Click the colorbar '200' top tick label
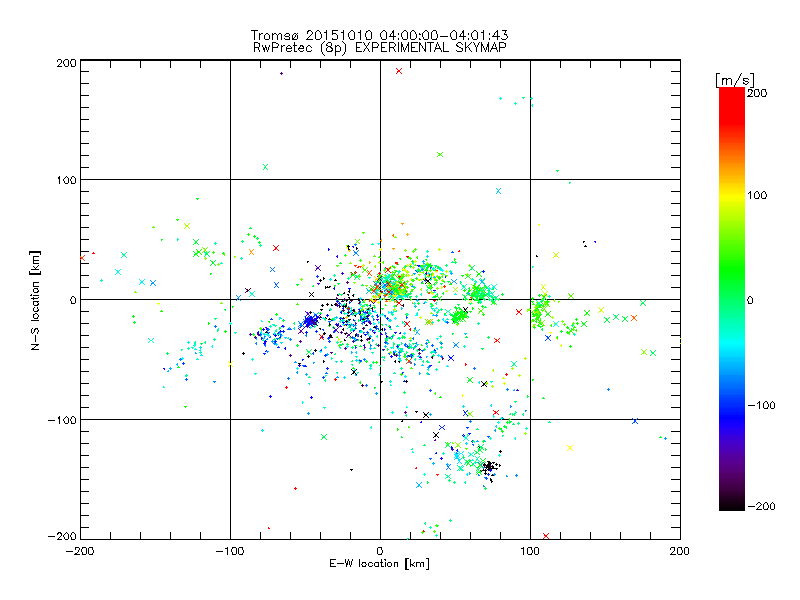 point(757,93)
